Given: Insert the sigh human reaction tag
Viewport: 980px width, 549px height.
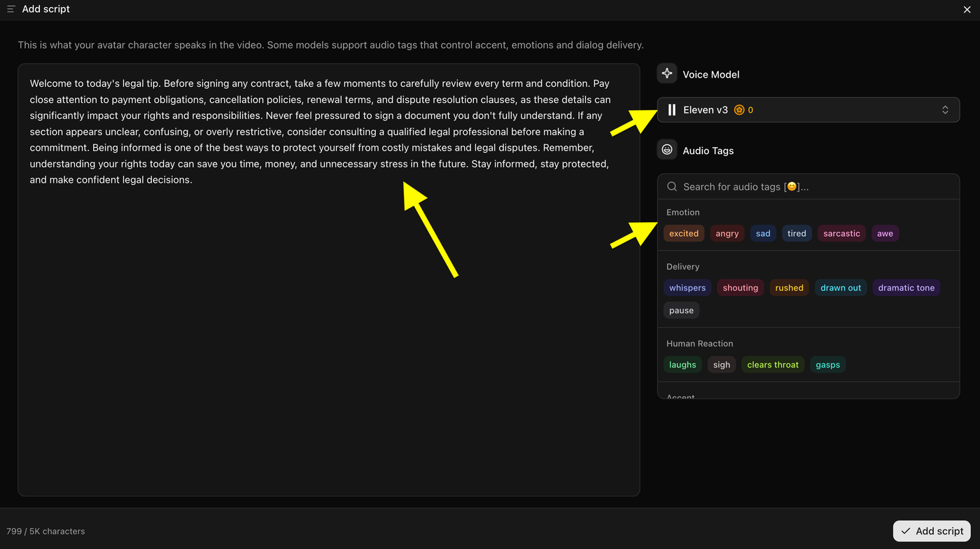Looking at the screenshot, I should [722, 365].
